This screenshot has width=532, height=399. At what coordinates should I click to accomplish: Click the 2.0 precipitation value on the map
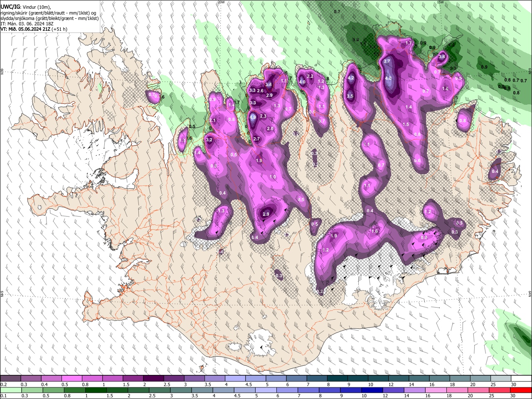[270, 129]
